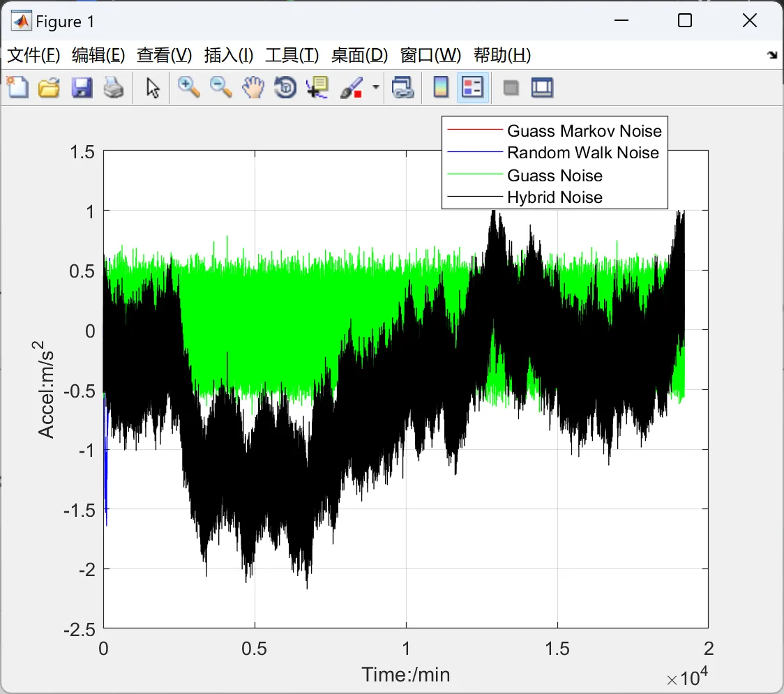Toggle the Insert Legend button off
Viewport: 784px width, 694px height.
pos(473,88)
